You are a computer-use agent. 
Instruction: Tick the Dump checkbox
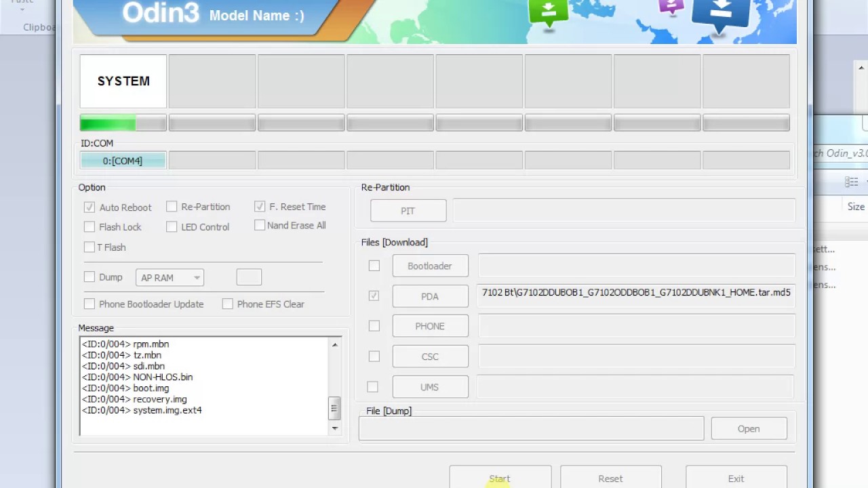coord(90,277)
